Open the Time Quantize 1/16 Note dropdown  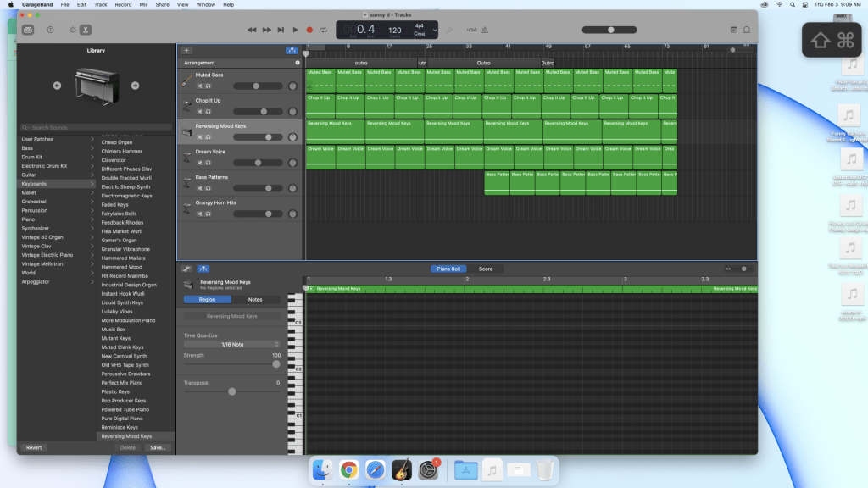click(232, 344)
